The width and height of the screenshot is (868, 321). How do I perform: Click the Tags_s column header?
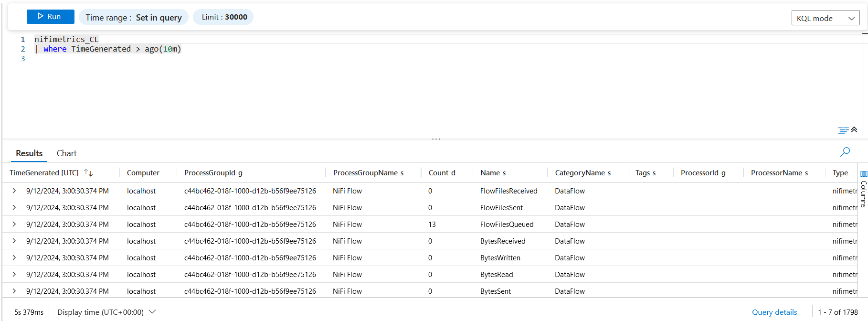pyautogui.click(x=645, y=173)
